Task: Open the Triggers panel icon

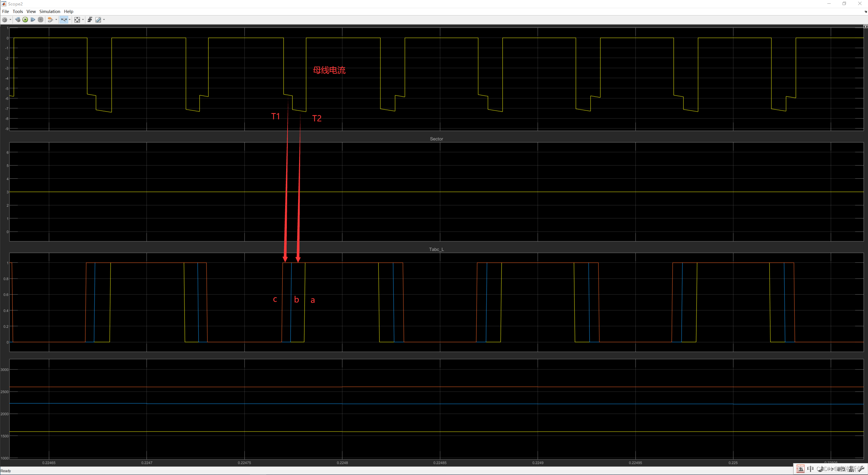Action: click(90, 20)
